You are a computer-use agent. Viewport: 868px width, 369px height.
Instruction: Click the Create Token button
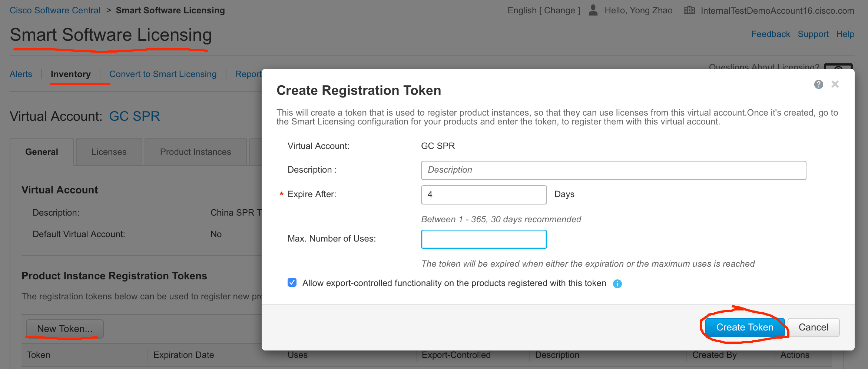pos(745,328)
